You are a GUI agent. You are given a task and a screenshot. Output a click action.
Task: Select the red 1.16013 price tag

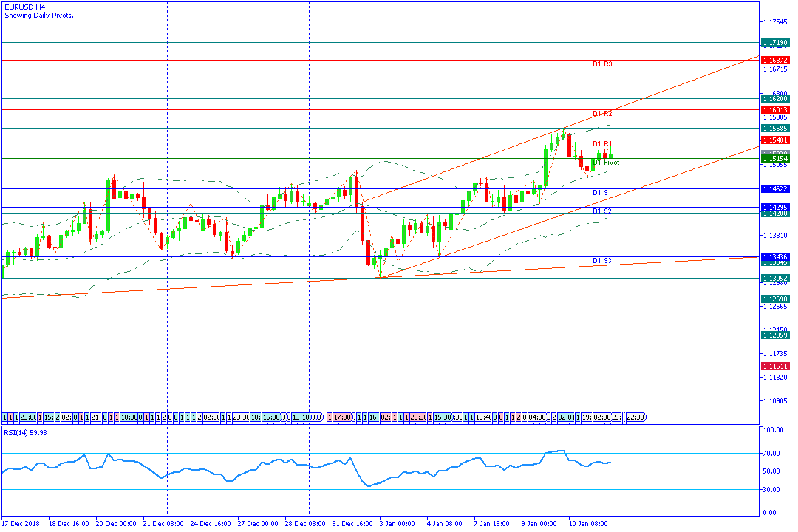tap(775, 110)
